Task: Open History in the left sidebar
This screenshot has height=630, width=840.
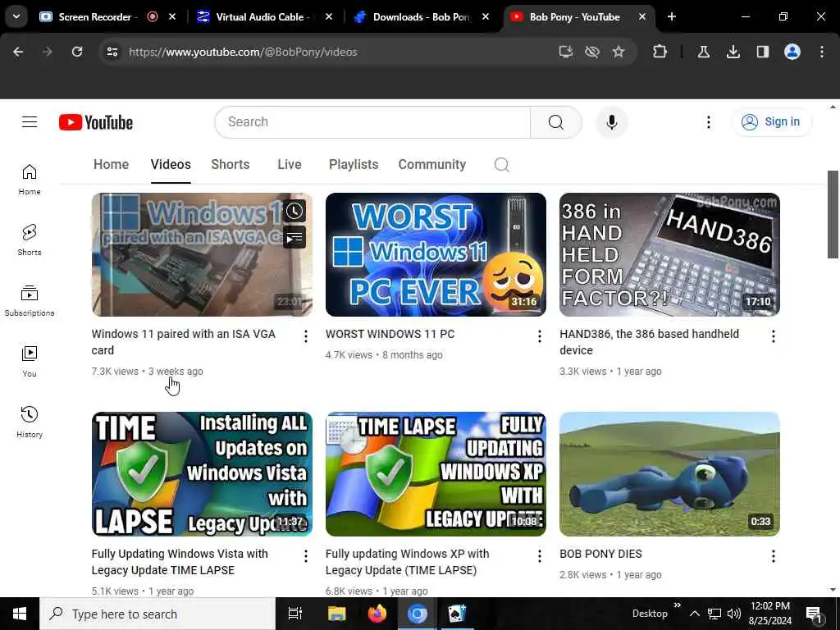Action: 30,422
